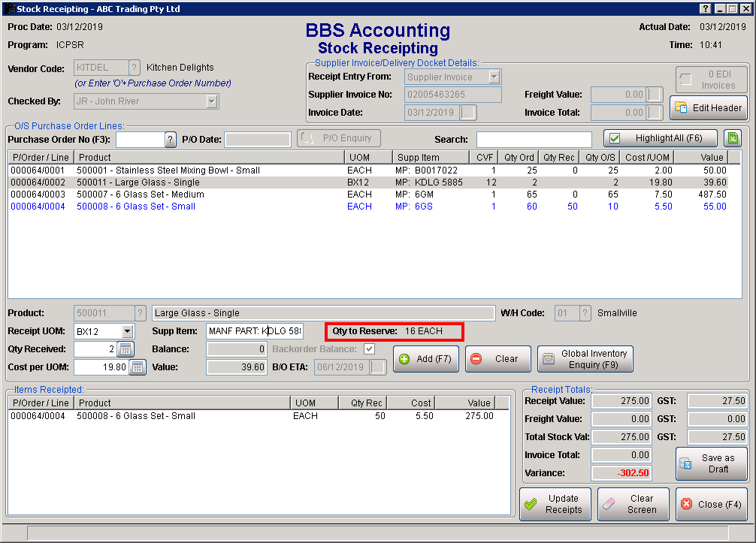
Task: Click the help icon in the title bar
Action: pyautogui.click(x=705, y=9)
